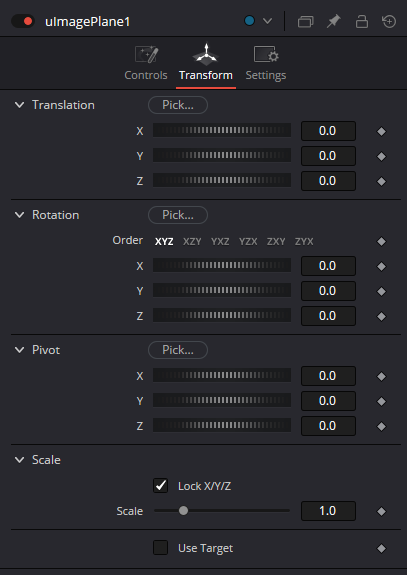Click the uImagePlane1 node name
The height and width of the screenshot is (575, 407).
[x=87, y=22]
